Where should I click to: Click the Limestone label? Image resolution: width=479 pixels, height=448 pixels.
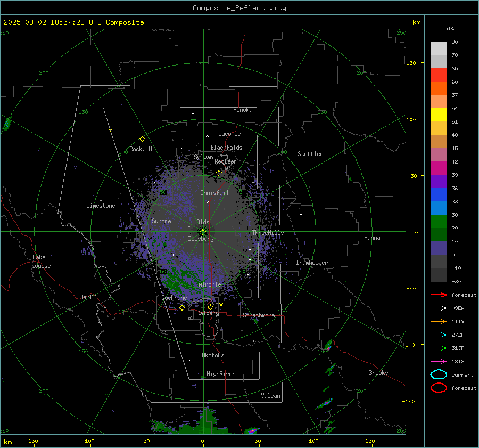101,206
